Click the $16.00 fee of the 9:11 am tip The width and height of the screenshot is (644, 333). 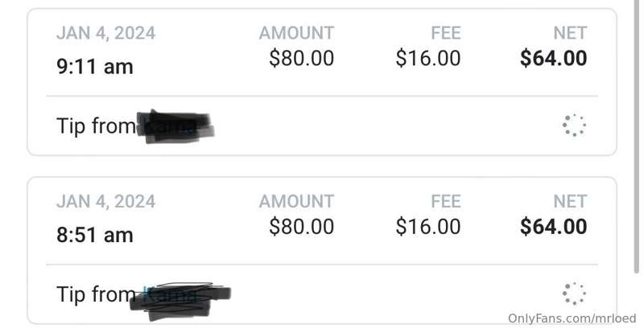[428, 58]
